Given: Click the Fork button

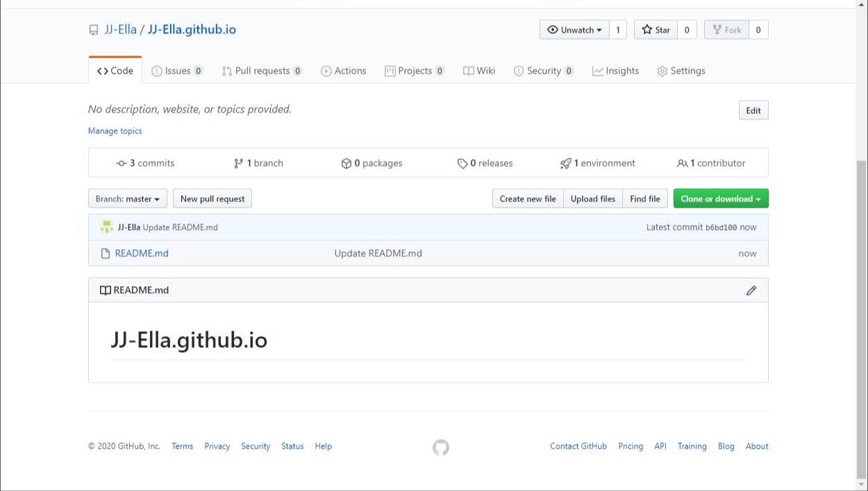Looking at the screenshot, I should [x=726, y=30].
